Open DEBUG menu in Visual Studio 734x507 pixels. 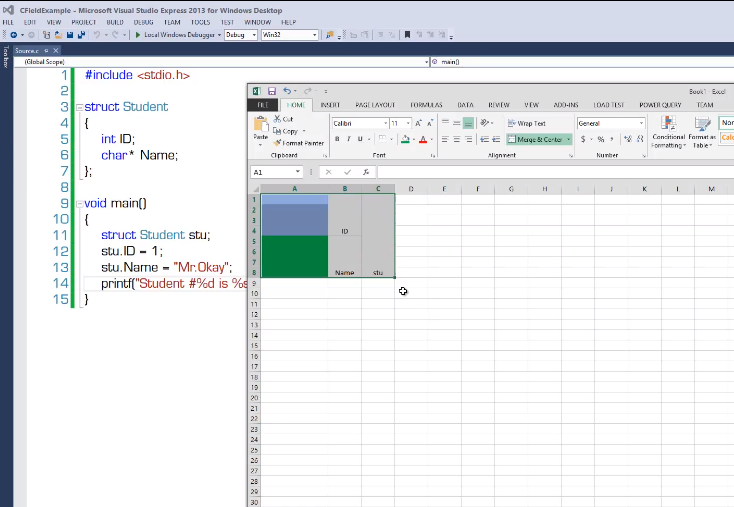click(143, 22)
